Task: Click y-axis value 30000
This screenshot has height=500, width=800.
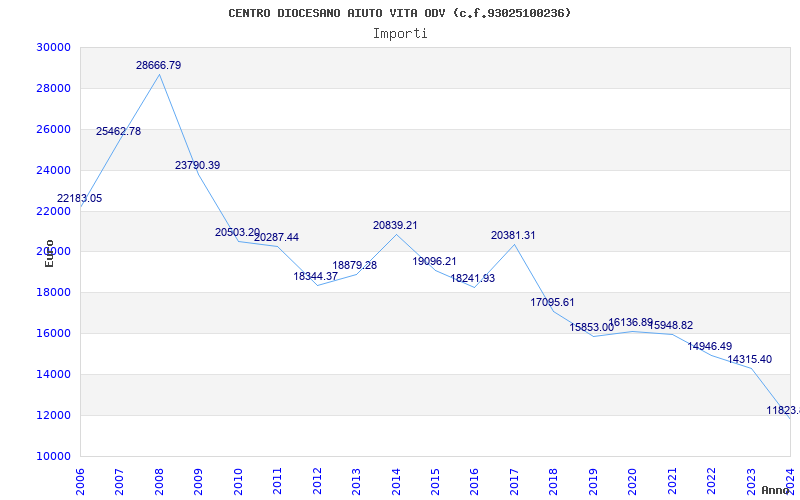Action: (53, 47)
